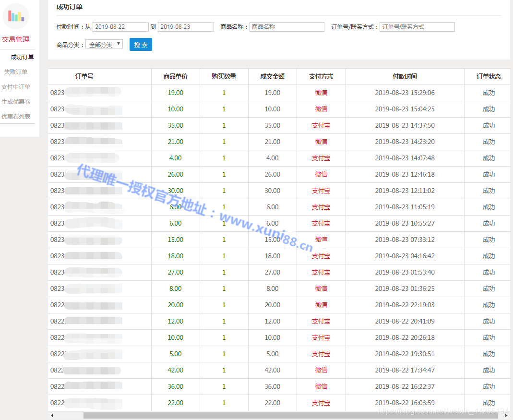Viewport: 513px width, 420px height.
Task: Select payment time 2019-08-23 10:55:27
Action: (x=405, y=223)
